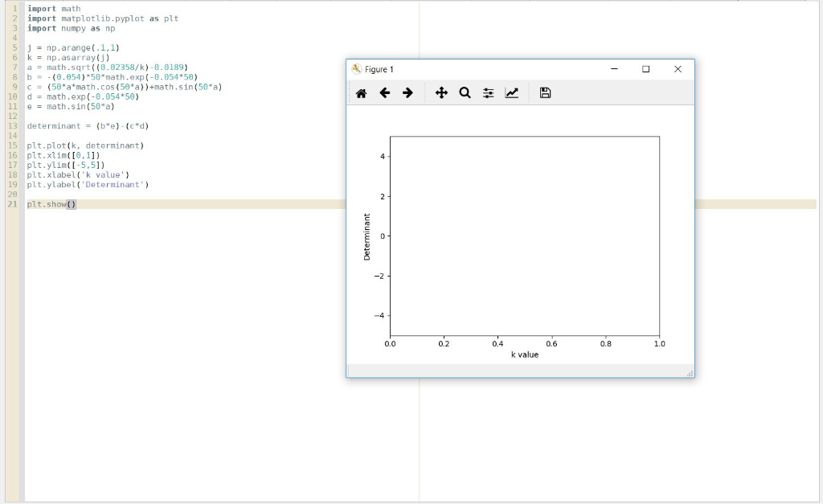
Task: Maximize the Figure 1 window
Action: tap(645, 69)
